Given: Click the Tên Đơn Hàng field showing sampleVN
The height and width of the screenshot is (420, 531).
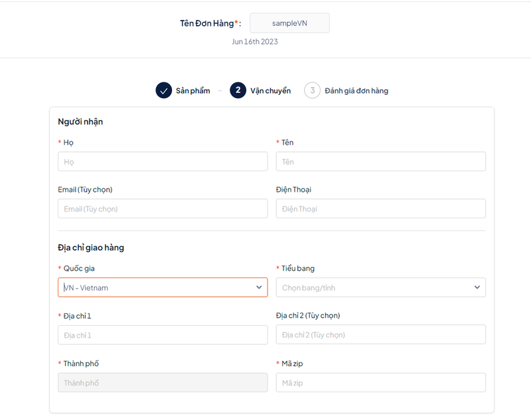Looking at the screenshot, I should pos(289,23).
